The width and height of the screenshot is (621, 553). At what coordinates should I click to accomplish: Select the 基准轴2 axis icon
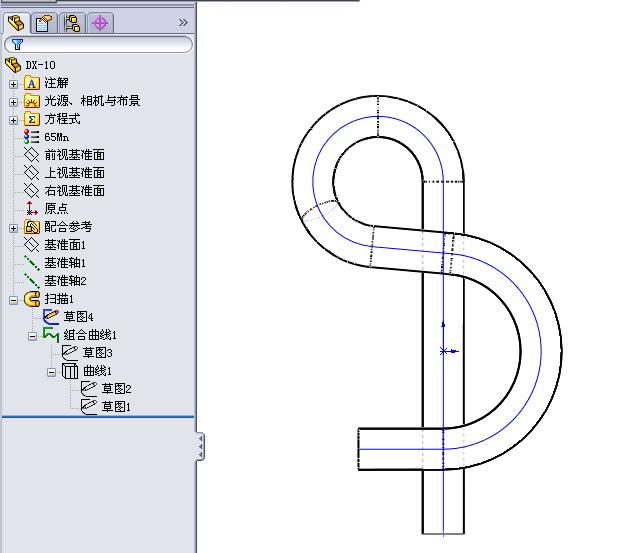[x=32, y=281]
